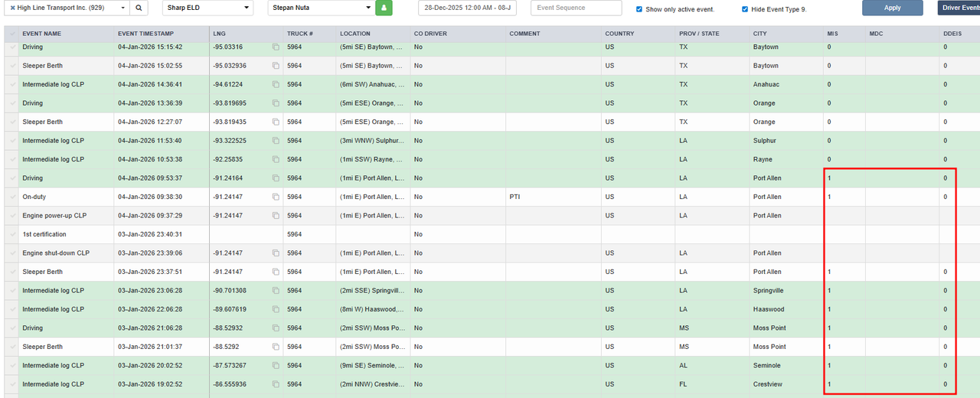Click the COMMENT column header
The image size is (980, 398).
553,34
